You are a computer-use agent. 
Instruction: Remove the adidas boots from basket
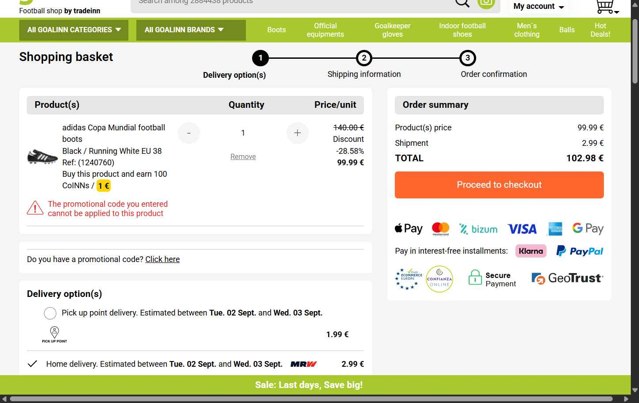[x=243, y=156]
